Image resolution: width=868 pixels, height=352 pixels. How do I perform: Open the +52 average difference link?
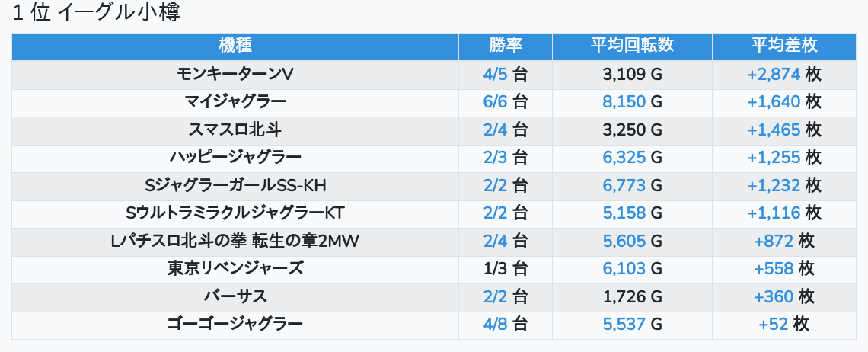(774, 324)
